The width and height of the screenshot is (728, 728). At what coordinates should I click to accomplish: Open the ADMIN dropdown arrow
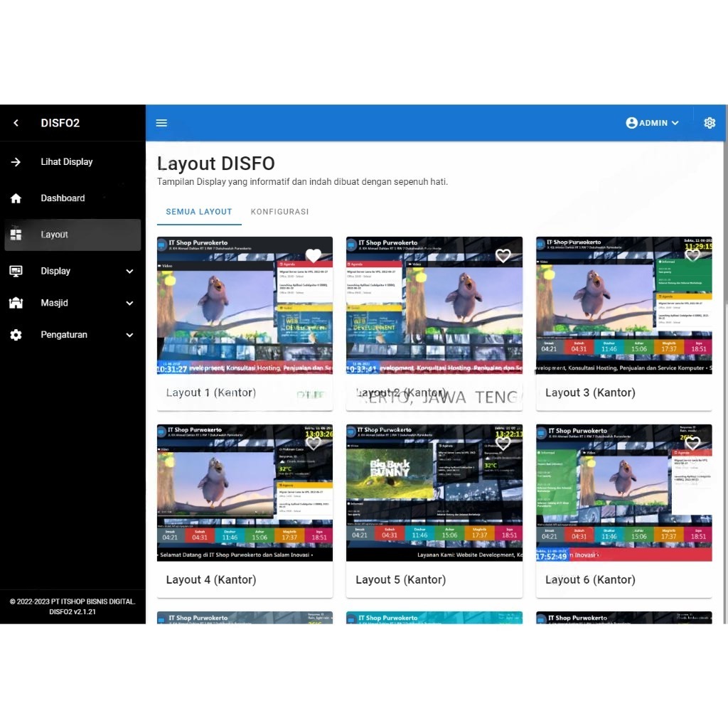coord(675,123)
